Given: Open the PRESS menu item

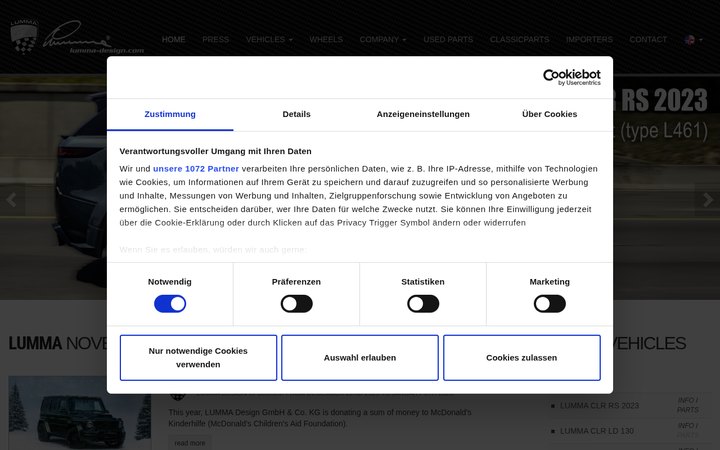Looking at the screenshot, I should 215,39.
